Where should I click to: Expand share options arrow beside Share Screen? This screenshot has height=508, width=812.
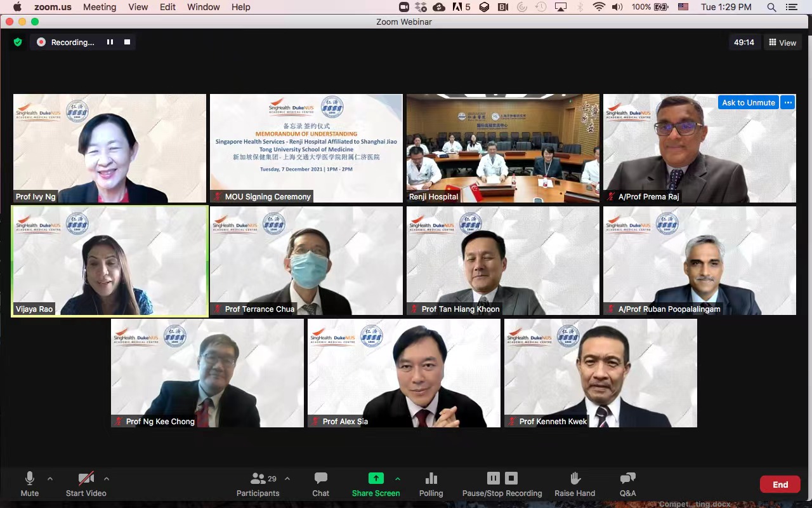[398, 479]
